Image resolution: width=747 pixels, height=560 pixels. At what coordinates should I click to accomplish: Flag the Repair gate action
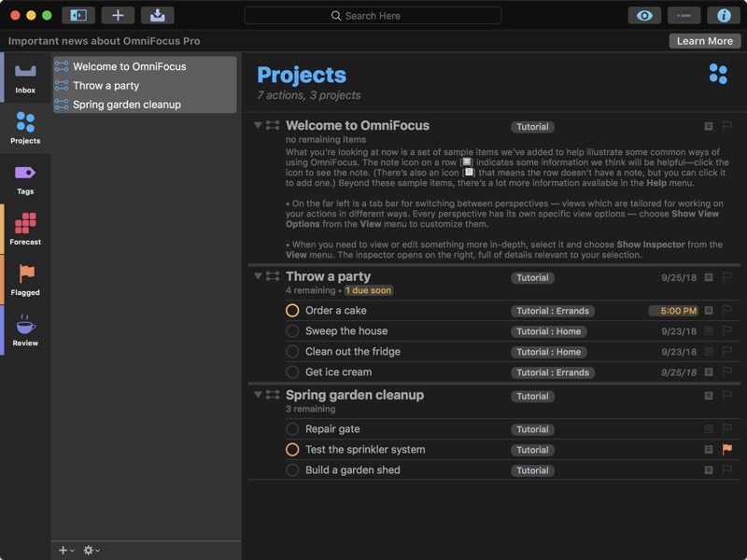pos(727,429)
